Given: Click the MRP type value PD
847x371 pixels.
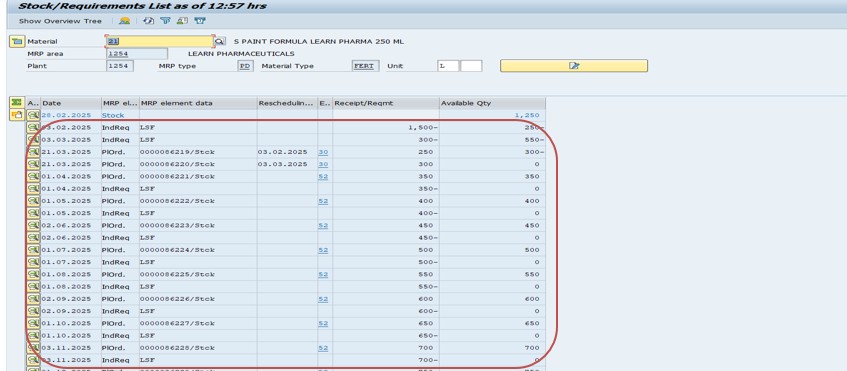Looking at the screenshot, I should (x=245, y=66).
